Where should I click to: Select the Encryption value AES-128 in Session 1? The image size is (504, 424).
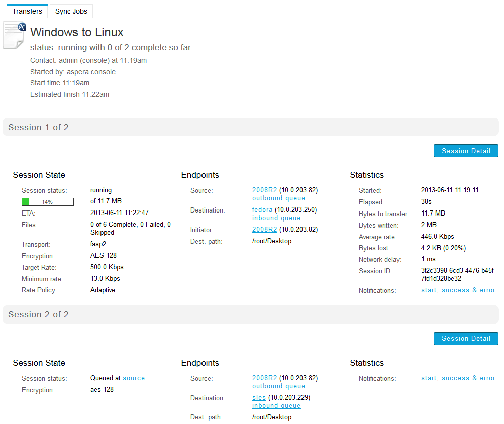click(x=104, y=255)
